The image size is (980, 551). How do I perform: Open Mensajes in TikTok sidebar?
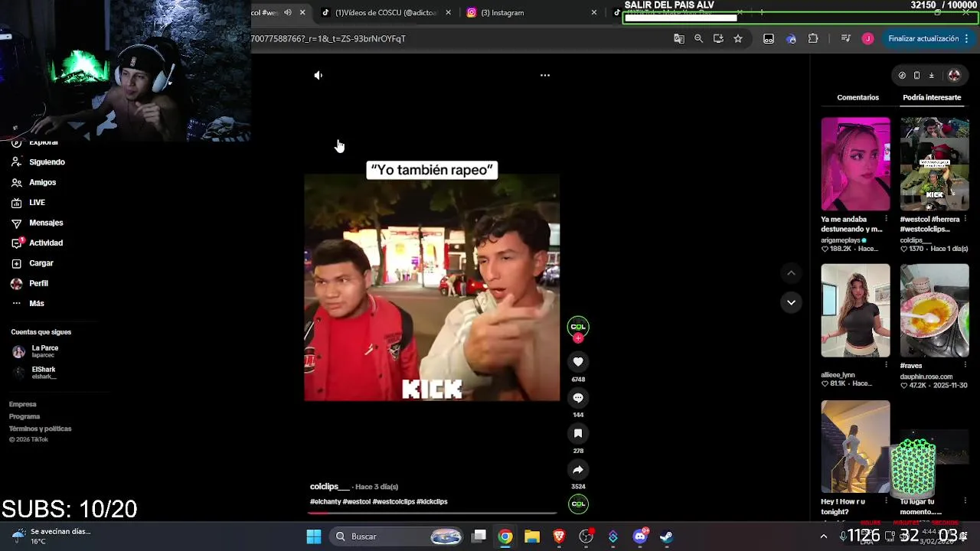click(37, 223)
